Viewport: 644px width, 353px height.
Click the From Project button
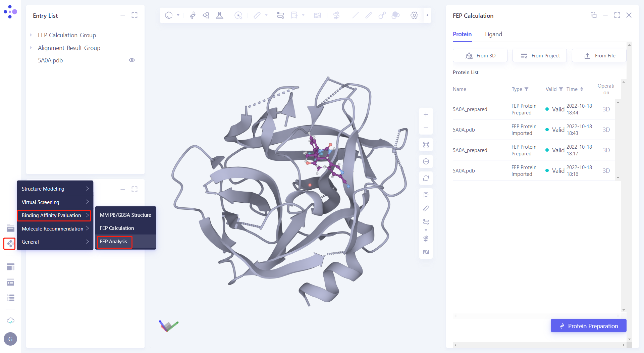[539, 56]
